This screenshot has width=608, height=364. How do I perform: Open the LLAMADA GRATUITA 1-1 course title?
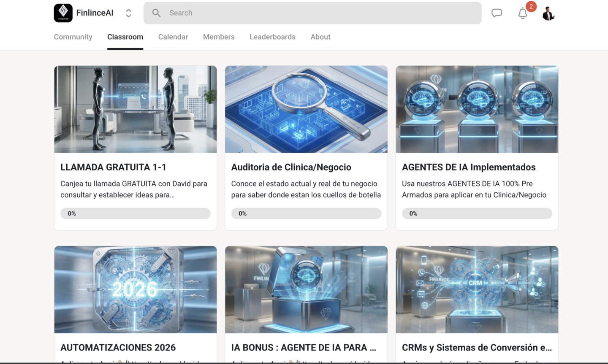coord(113,167)
